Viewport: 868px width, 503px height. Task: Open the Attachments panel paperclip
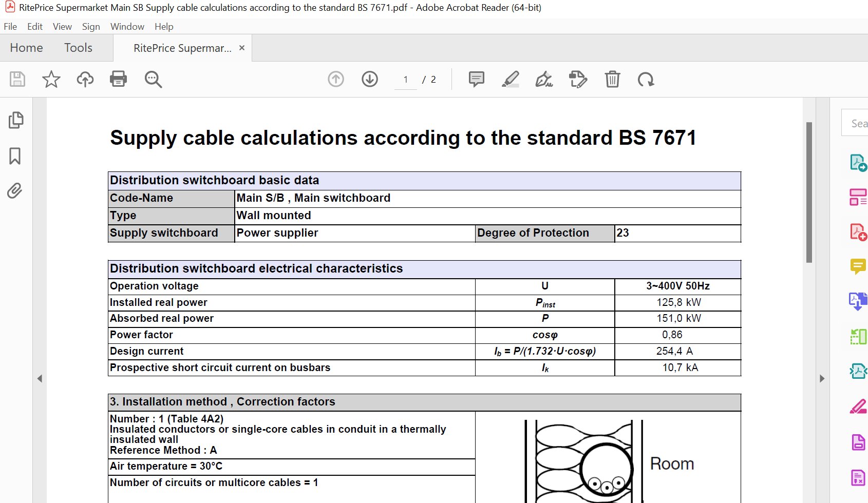click(15, 190)
